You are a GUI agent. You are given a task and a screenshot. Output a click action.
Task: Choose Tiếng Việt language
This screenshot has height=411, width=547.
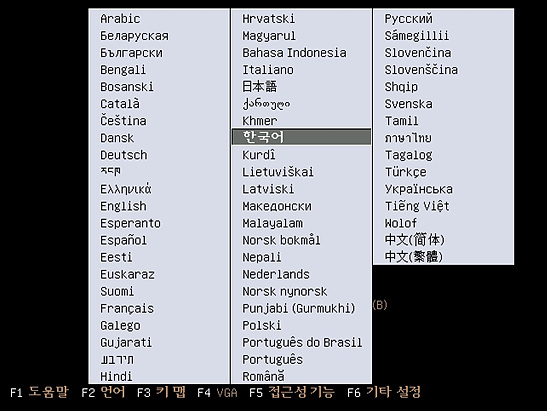417,206
